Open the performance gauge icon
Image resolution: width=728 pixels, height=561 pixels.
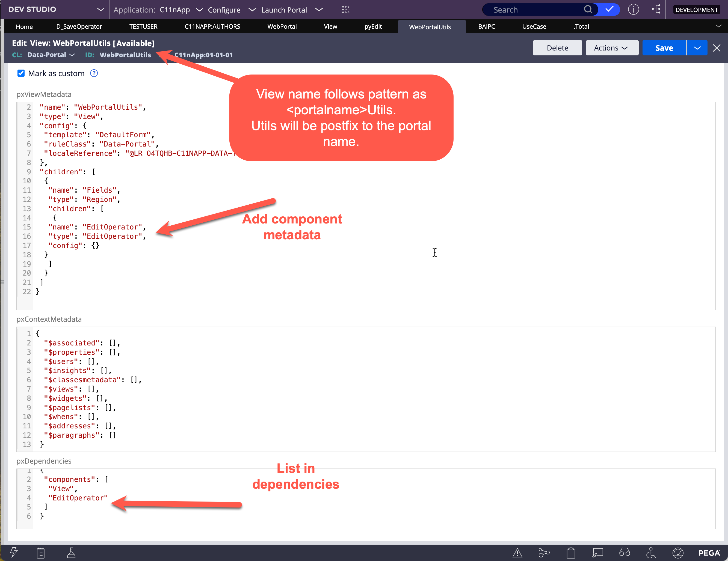coord(678,553)
